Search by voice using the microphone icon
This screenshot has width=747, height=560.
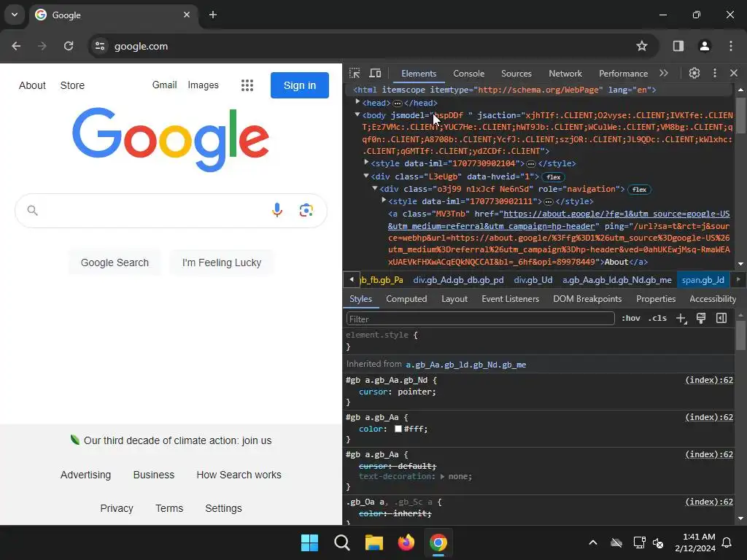[x=277, y=210]
